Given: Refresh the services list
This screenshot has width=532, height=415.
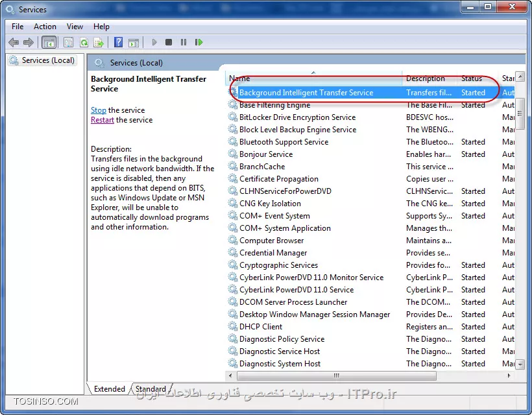Looking at the screenshot, I should tap(84, 42).
